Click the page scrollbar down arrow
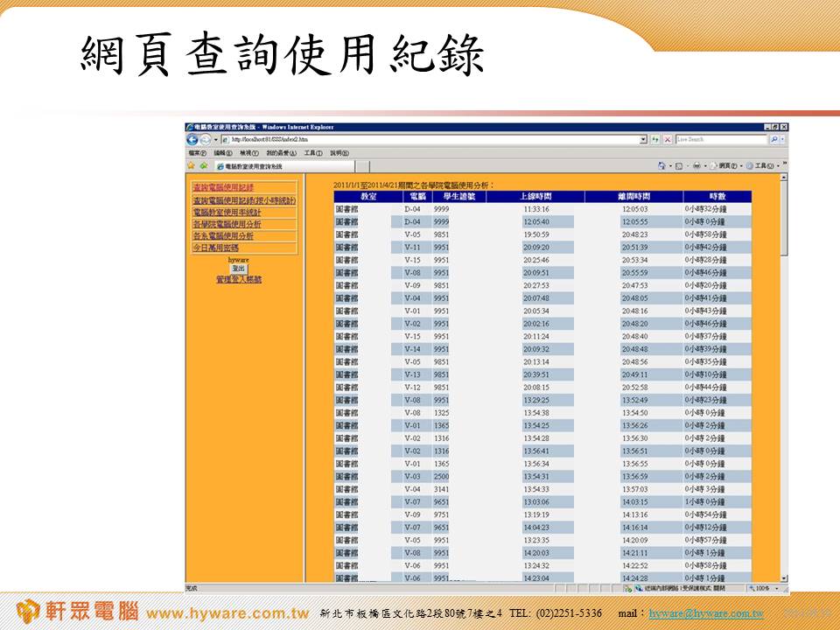 [784, 578]
